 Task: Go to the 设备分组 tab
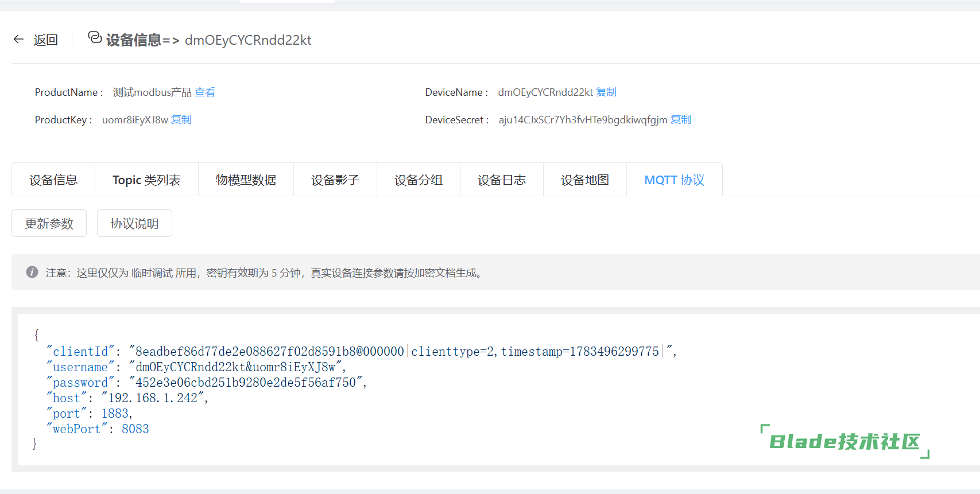point(419,180)
